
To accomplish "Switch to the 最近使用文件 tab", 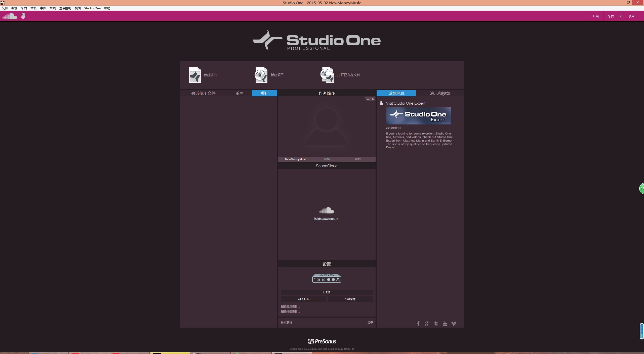I will (x=203, y=93).
